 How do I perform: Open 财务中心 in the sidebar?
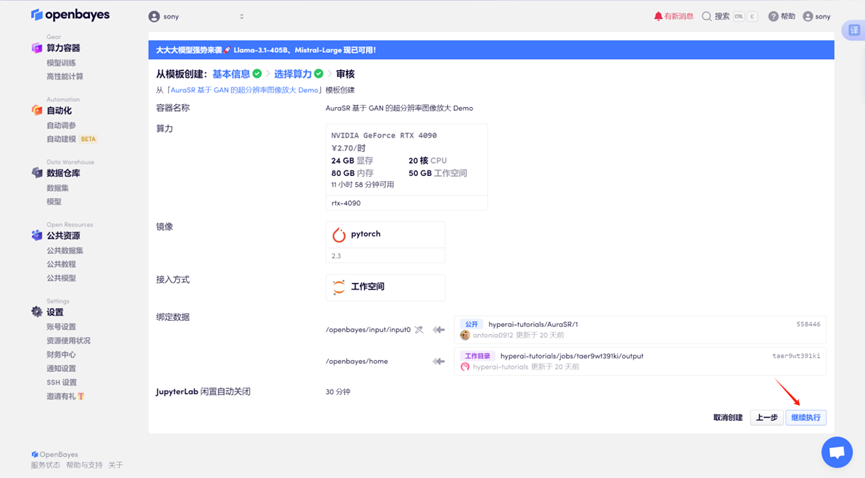[x=61, y=354]
